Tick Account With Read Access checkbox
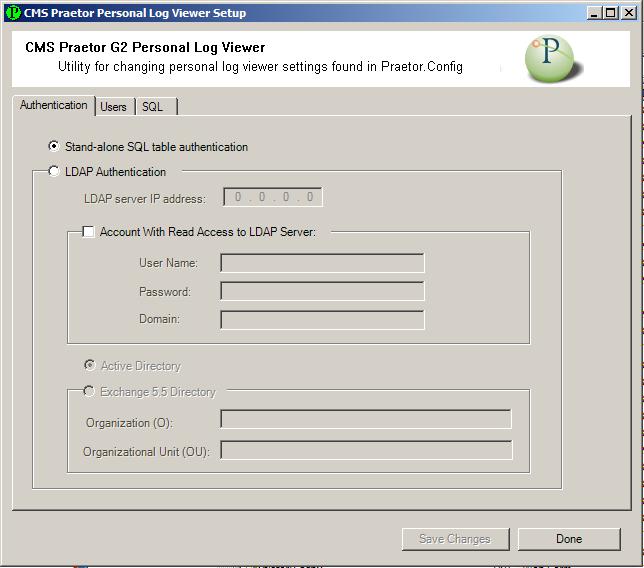The height and width of the screenshot is (568, 644). click(x=88, y=232)
